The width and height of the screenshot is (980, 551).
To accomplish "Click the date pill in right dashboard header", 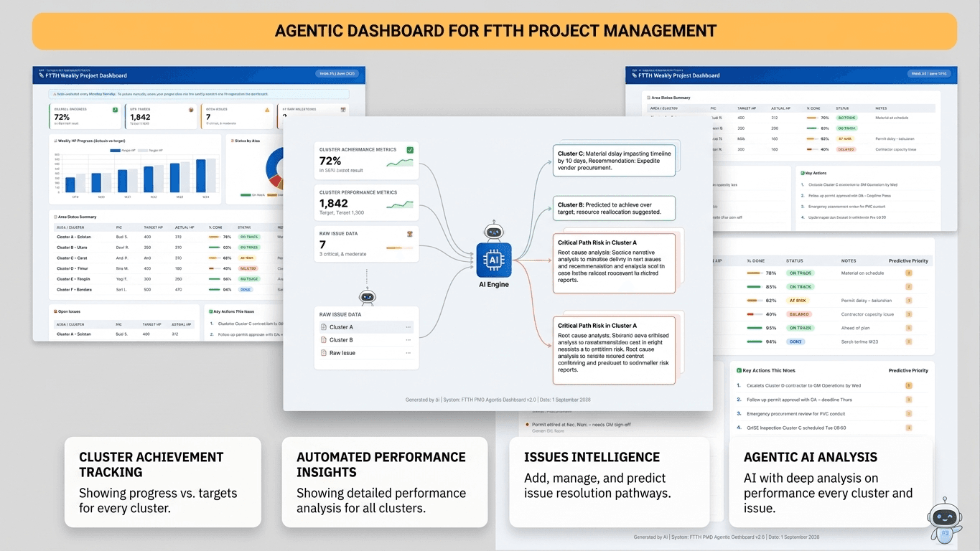I will (929, 73).
